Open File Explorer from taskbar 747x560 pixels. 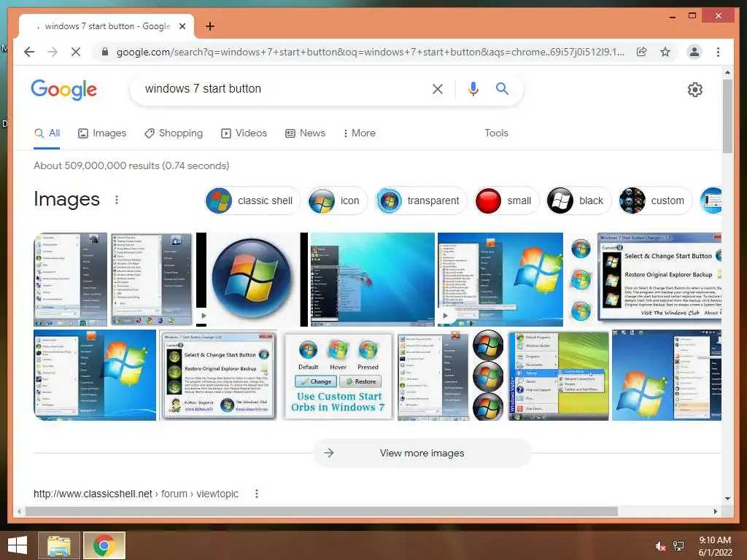coord(59,545)
